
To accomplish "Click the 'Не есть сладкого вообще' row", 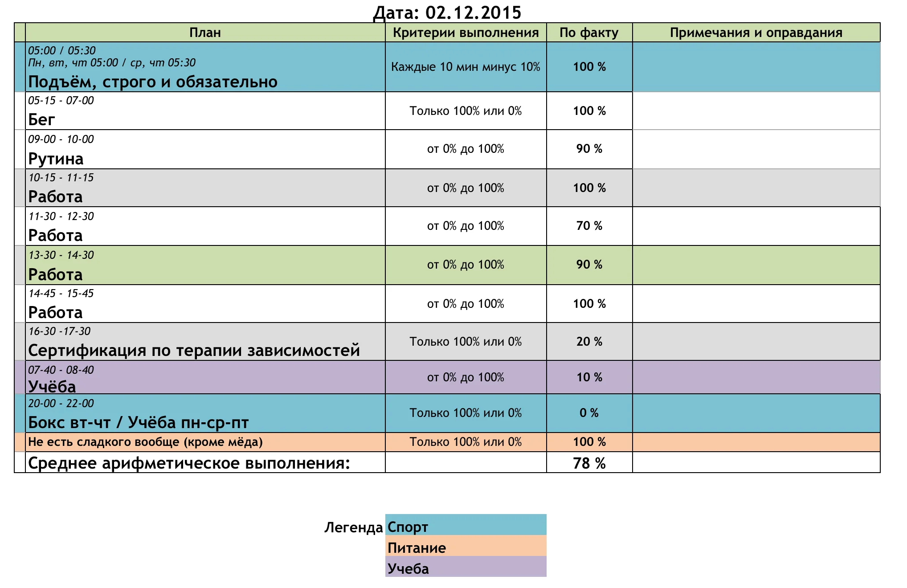I will tap(205, 442).
